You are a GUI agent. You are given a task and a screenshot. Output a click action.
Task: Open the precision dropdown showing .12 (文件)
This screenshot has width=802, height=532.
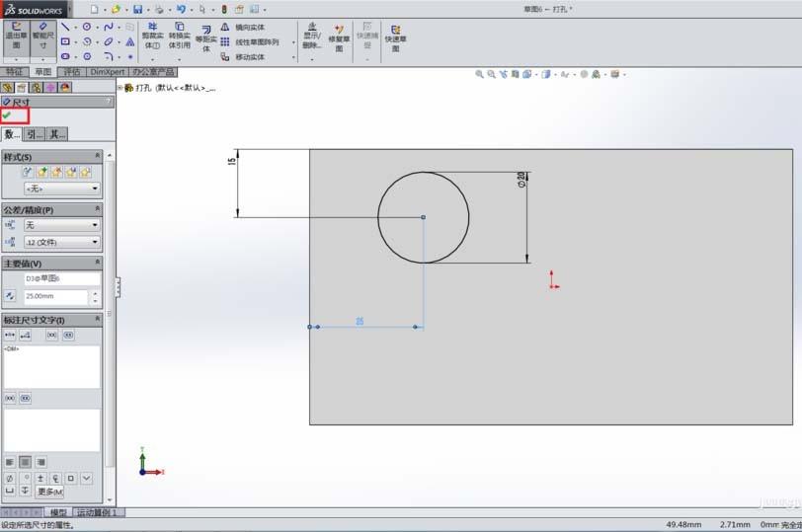(x=62, y=242)
